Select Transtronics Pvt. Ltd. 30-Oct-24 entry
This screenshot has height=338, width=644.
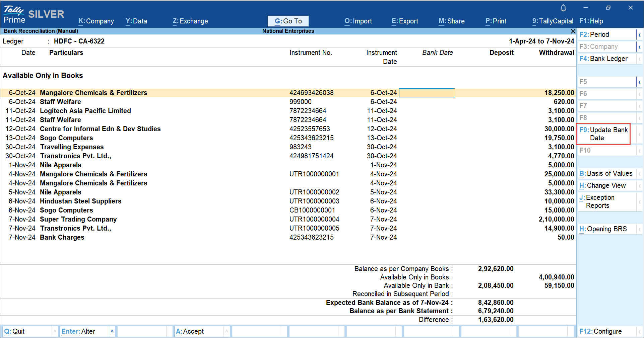click(288, 156)
